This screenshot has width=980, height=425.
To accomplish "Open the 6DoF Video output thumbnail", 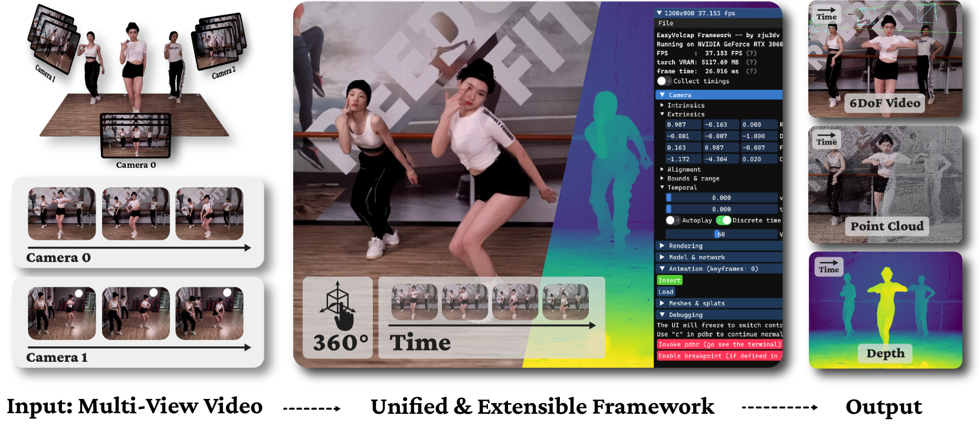I will coord(885,59).
